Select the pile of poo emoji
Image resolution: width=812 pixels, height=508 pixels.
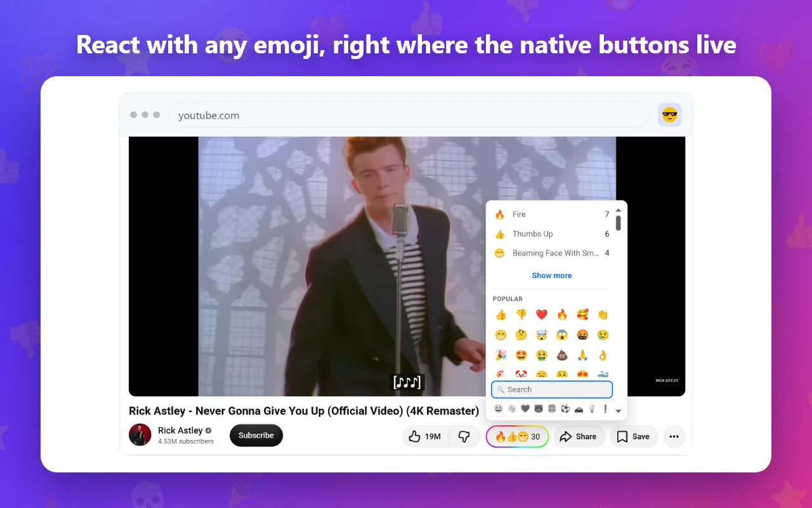click(562, 355)
